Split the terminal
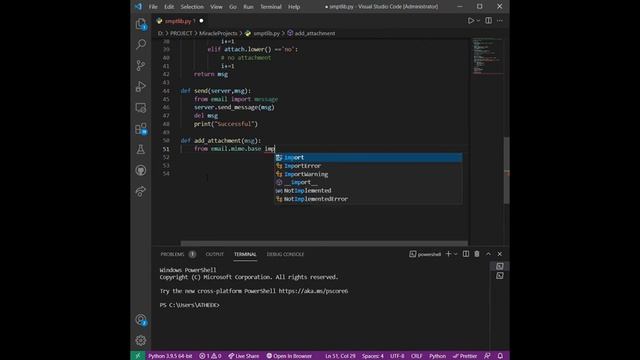The width and height of the screenshot is (640, 360). (466, 254)
